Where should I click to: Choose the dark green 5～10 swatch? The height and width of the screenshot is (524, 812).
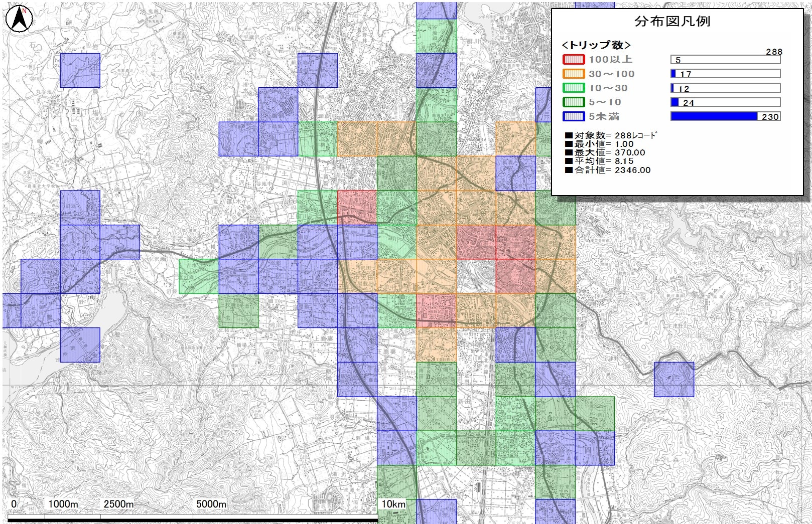coord(574,102)
